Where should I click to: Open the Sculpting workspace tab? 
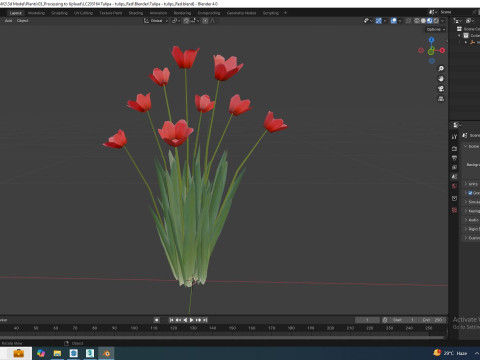[59, 13]
